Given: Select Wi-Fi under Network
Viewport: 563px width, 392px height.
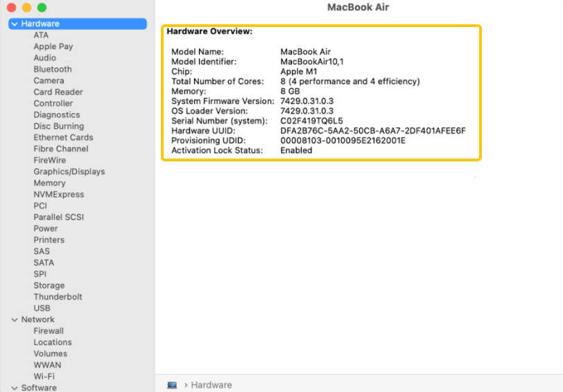Looking at the screenshot, I should (x=44, y=376).
